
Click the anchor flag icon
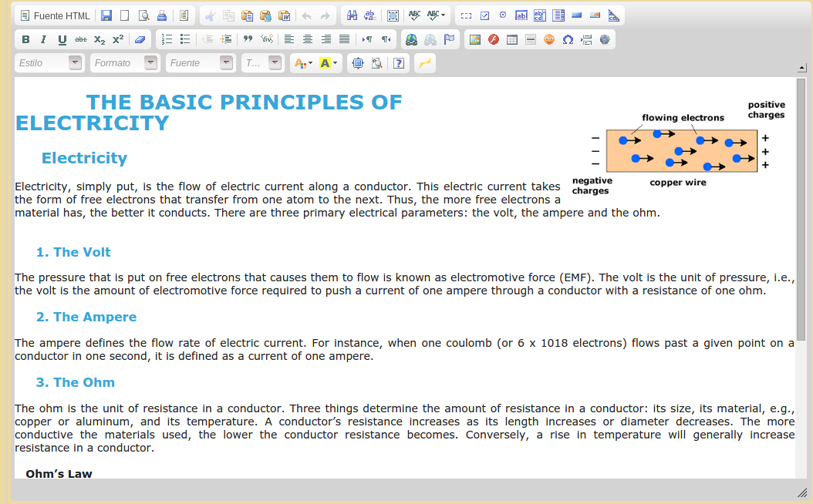point(449,39)
